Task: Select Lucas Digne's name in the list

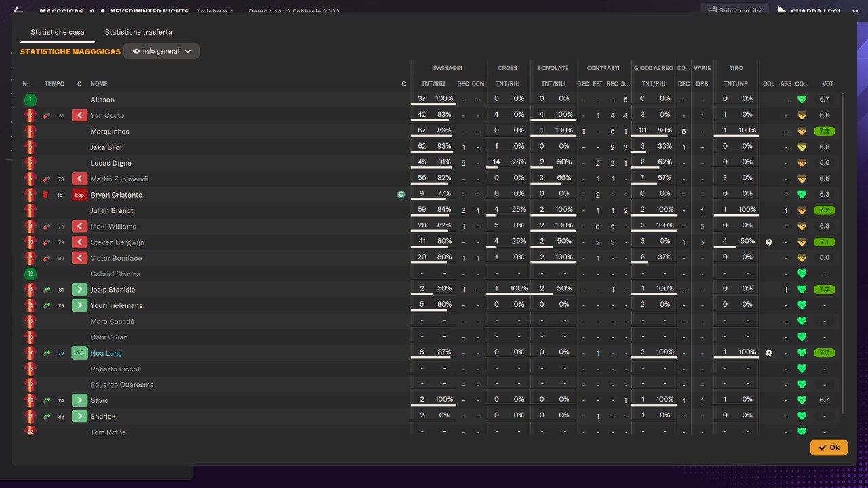Action: 111,163
